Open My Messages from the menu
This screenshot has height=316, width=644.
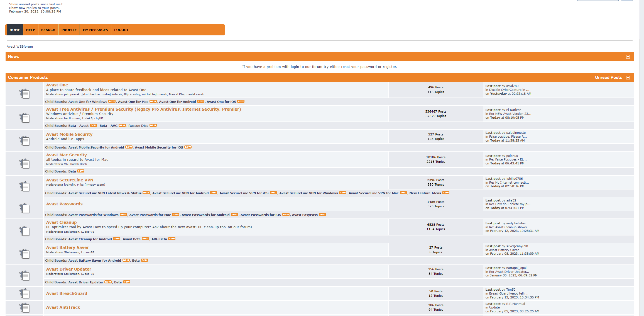95,30
